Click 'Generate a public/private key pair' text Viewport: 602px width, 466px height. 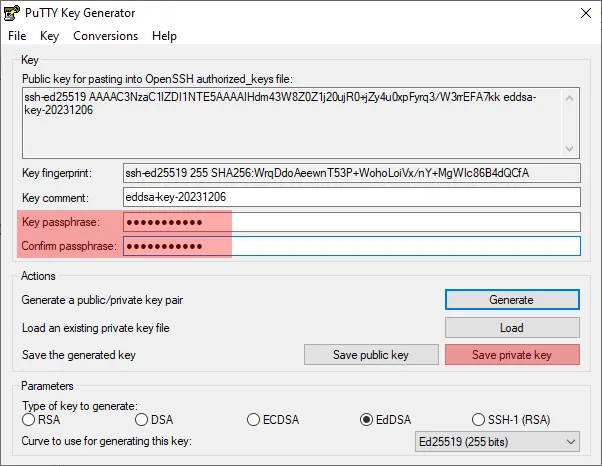pos(102,300)
